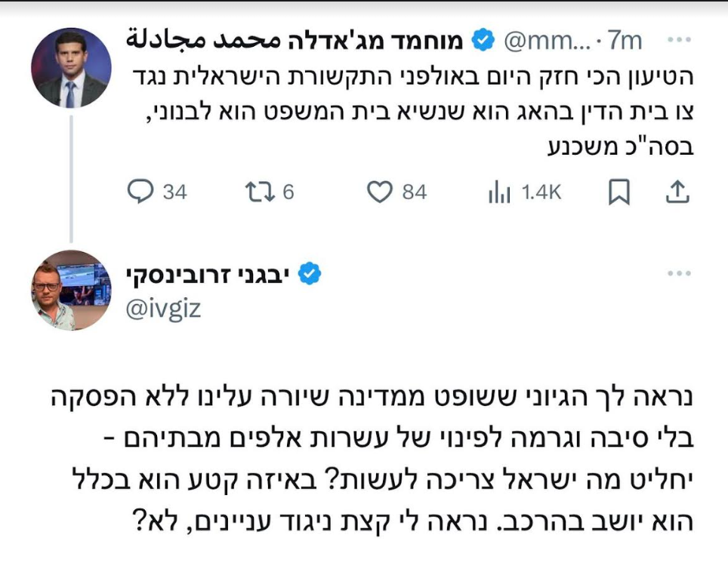Reply to Mohamed Majadle's tweet

pyautogui.click(x=140, y=192)
